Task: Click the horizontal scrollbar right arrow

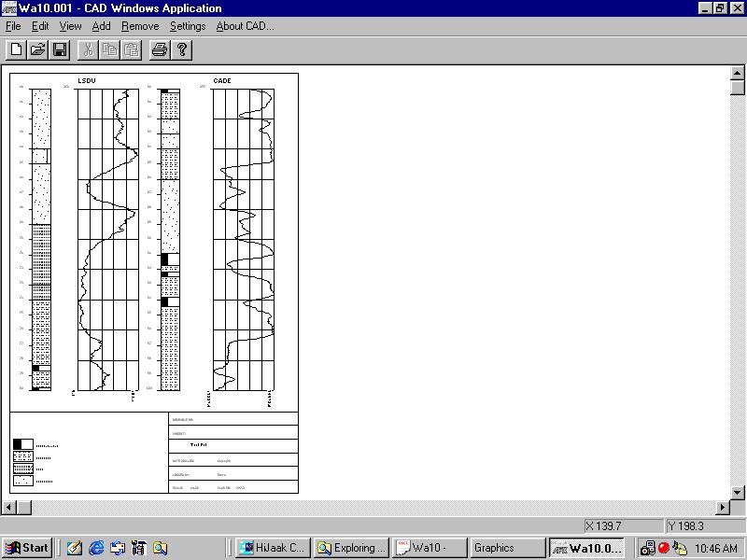Action: pos(723,507)
